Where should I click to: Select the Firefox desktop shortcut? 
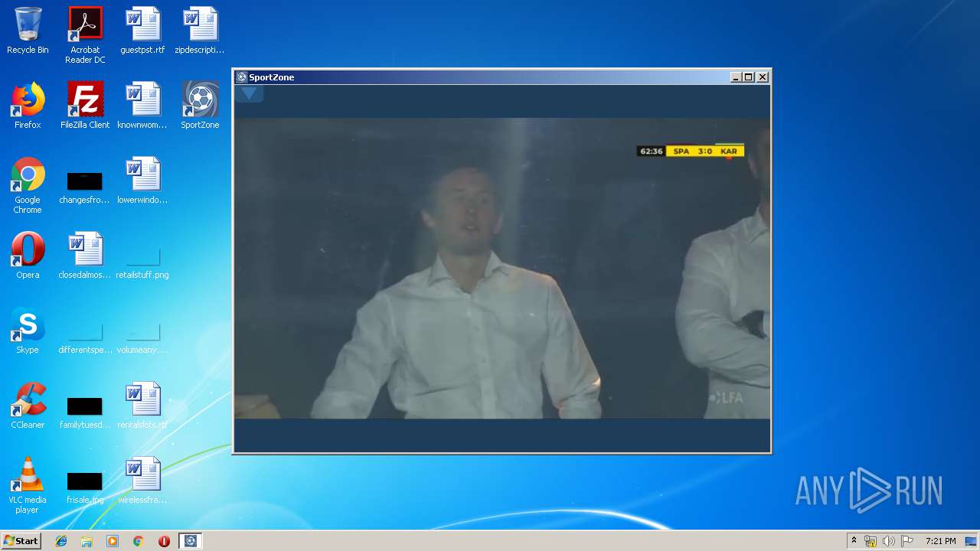[28, 106]
